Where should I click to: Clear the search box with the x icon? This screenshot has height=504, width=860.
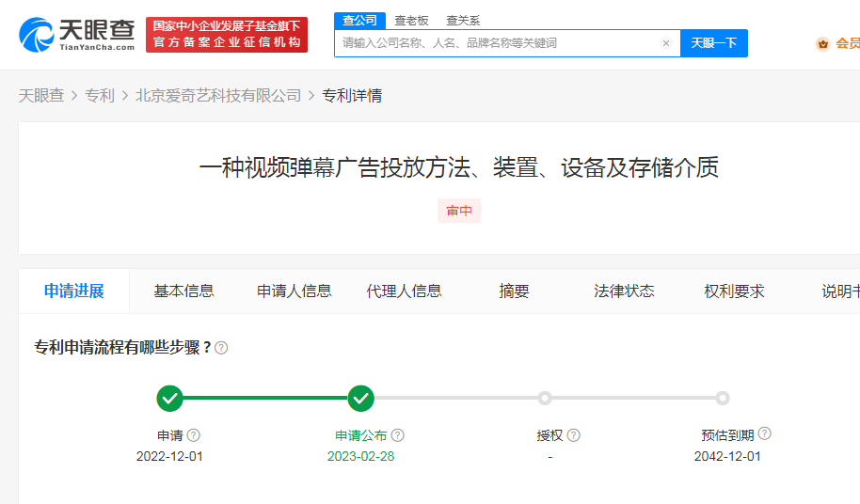click(666, 43)
